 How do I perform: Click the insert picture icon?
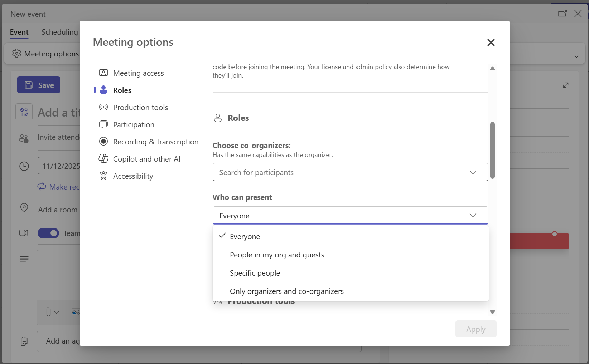click(76, 312)
